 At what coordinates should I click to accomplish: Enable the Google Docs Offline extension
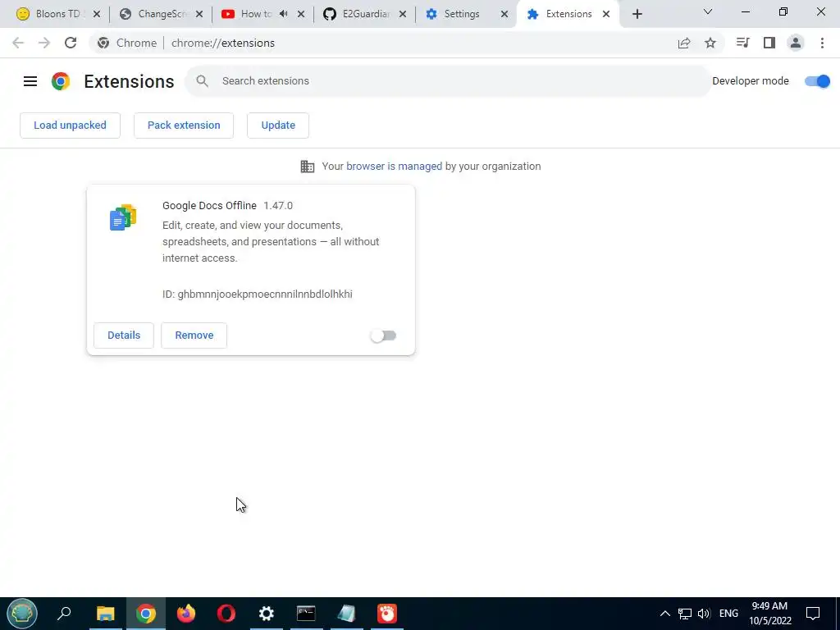(x=383, y=336)
